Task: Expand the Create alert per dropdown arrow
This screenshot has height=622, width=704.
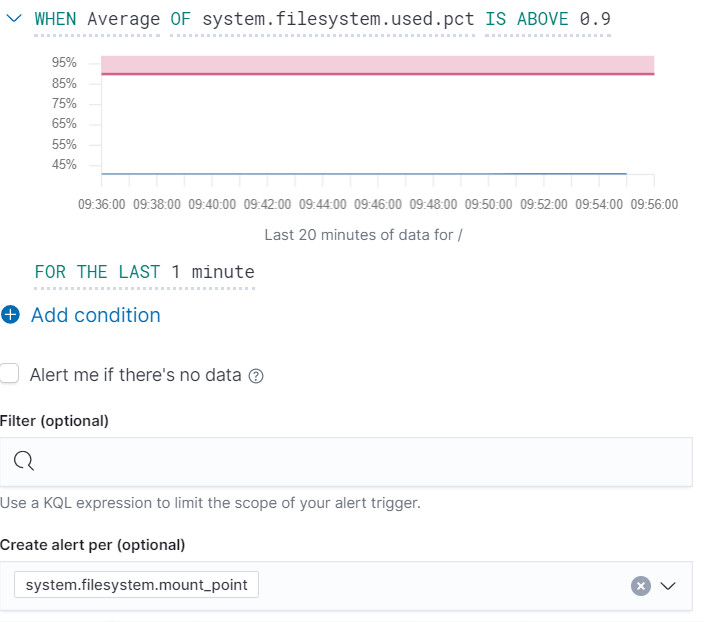Action: [x=669, y=586]
